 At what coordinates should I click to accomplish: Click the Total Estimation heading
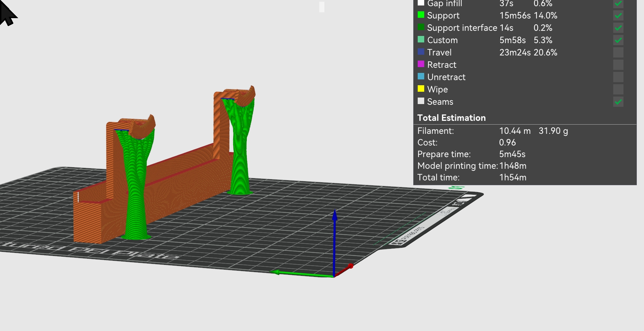452,118
